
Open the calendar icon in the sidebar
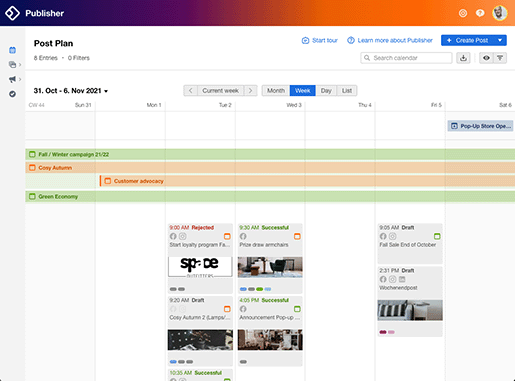(x=12, y=50)
